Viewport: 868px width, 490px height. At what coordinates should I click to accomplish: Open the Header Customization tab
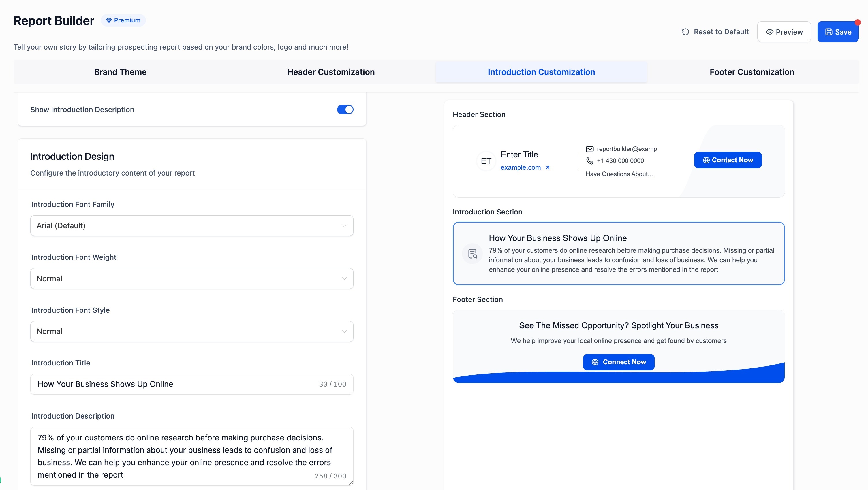pos(330,72)
